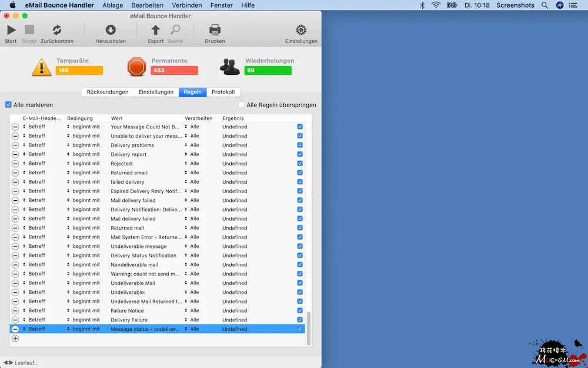Screen dimensions: 588x368
Task: Click the Export arrow icon
Action: point(156,30)
